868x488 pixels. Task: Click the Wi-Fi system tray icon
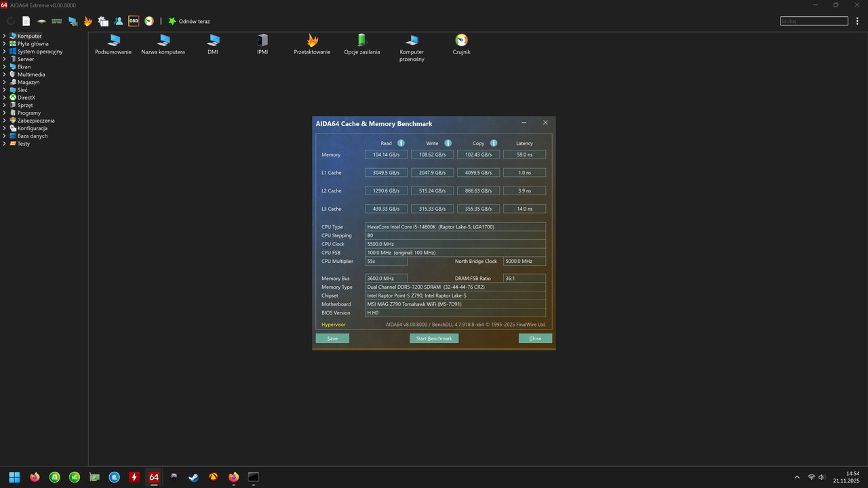pos(811,477)
